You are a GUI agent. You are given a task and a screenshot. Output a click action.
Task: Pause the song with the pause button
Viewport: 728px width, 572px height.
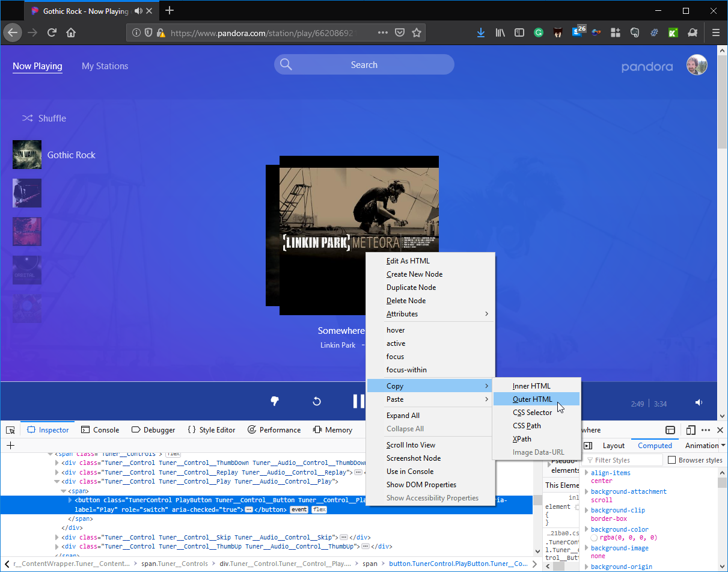click(358, 401)
